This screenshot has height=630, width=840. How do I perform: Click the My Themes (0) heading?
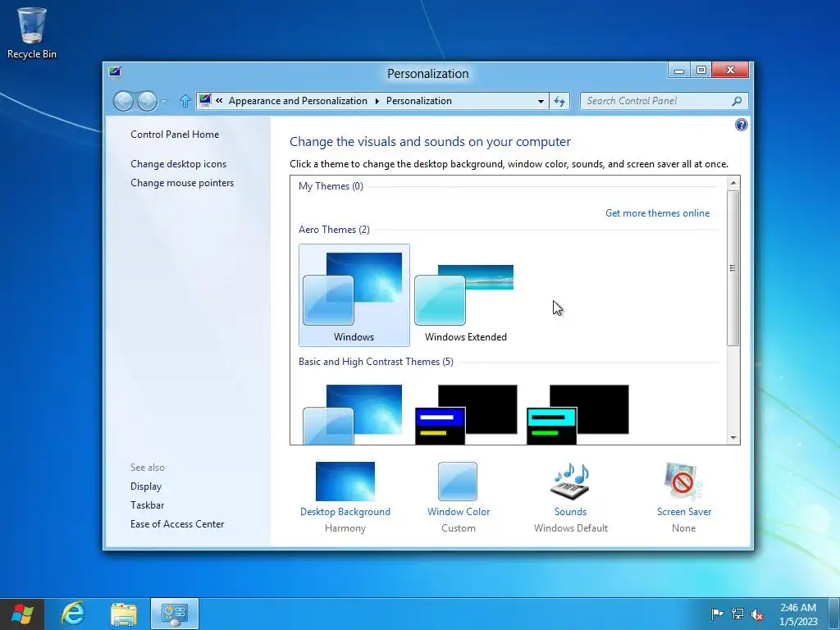(x=331, y=186)
